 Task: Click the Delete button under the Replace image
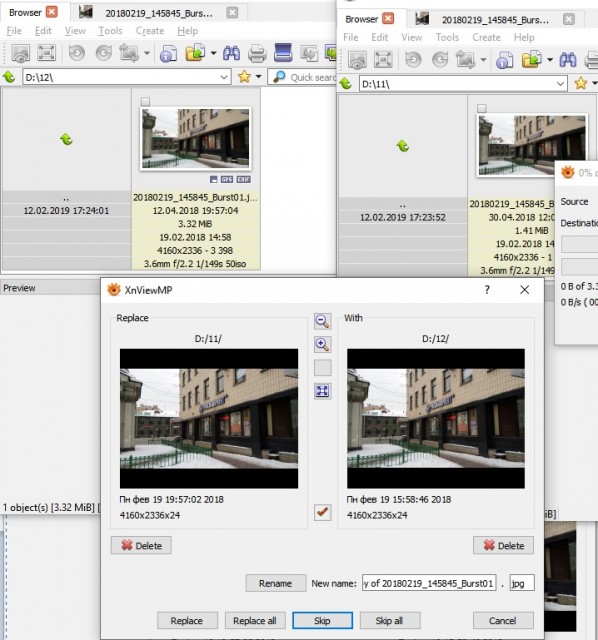pyautogui.click(x=141, y=545)
